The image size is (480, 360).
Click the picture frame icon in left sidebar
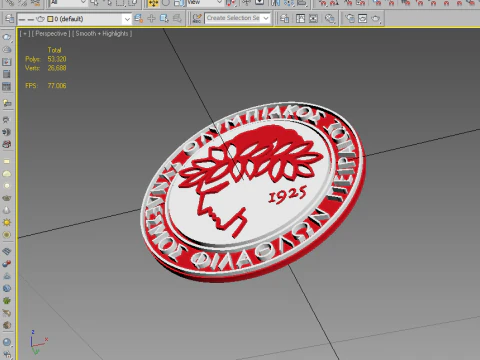pos(7,62)
